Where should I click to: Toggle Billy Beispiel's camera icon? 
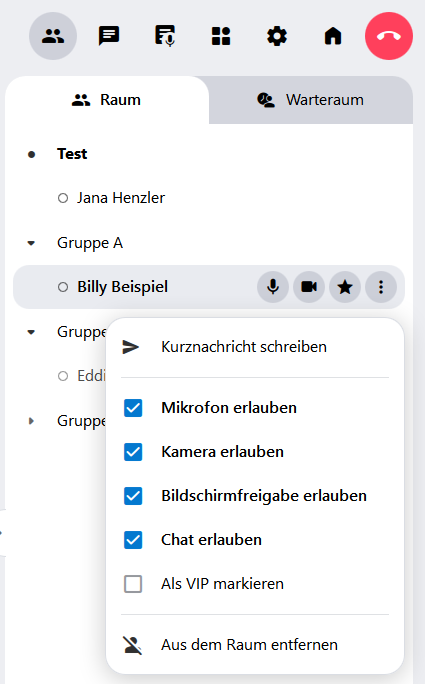coord(309,287)
